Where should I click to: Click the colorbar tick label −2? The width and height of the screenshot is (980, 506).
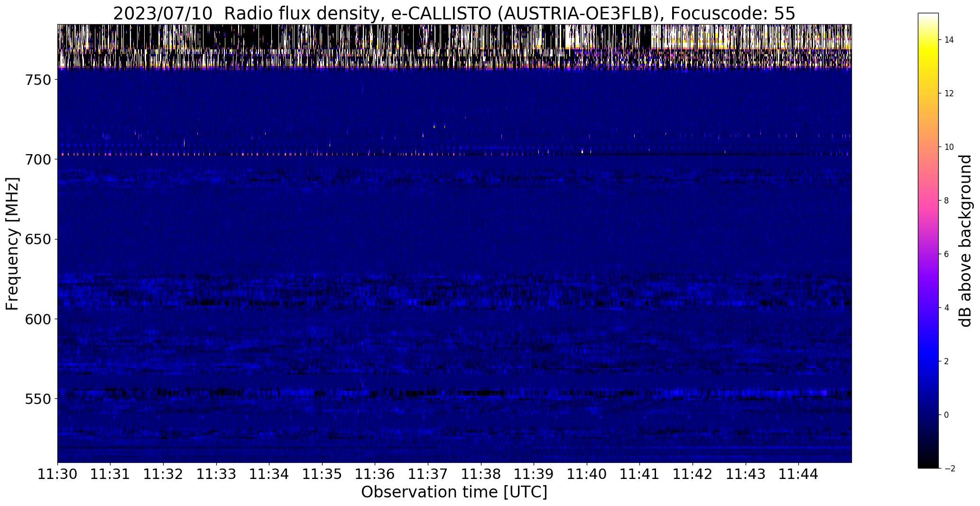tap(949, 469)
